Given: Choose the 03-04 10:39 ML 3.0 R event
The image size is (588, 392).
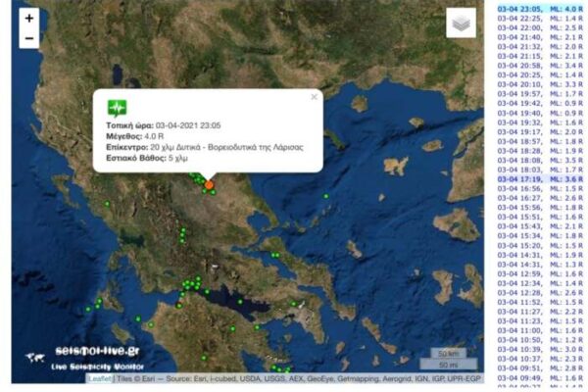Looking at the screenshot, I should click(540, 349).
